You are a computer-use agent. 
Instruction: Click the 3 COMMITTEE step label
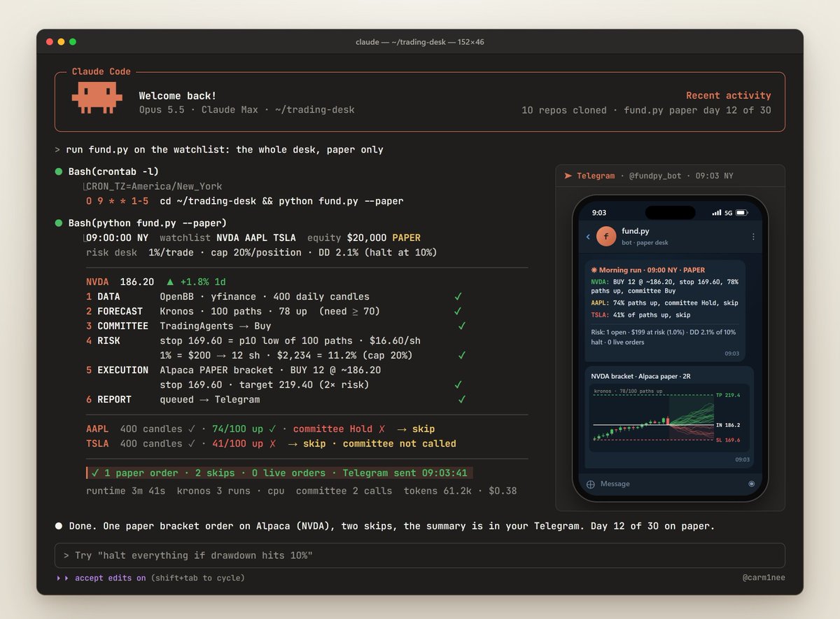point(117,326)
